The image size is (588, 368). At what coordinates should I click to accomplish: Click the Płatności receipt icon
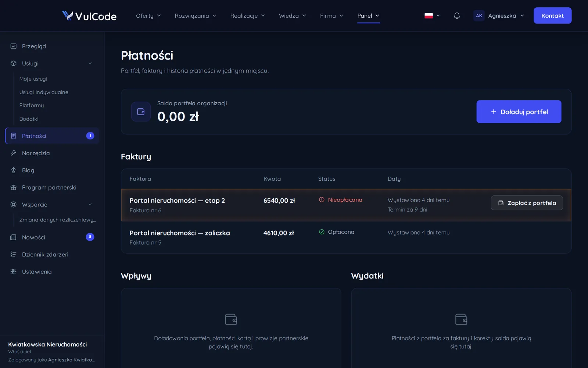14,136
